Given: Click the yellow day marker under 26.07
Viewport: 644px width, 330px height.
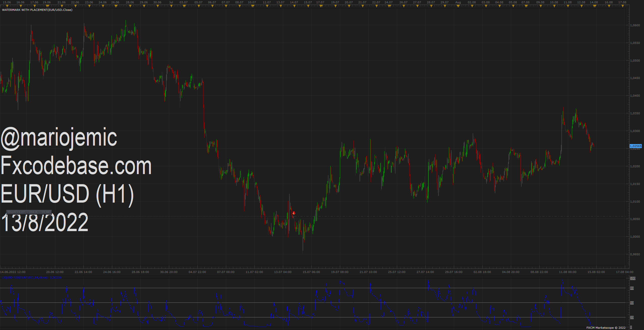Looking at the screenshot, I should coord(403,6).
